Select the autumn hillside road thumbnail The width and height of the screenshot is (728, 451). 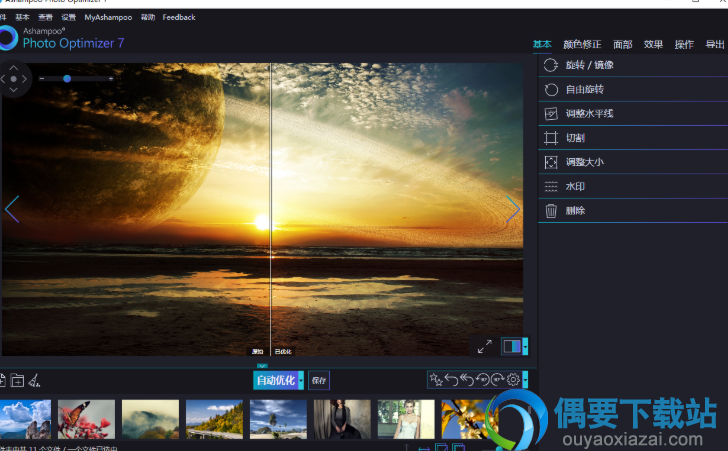tap(214, 419)
